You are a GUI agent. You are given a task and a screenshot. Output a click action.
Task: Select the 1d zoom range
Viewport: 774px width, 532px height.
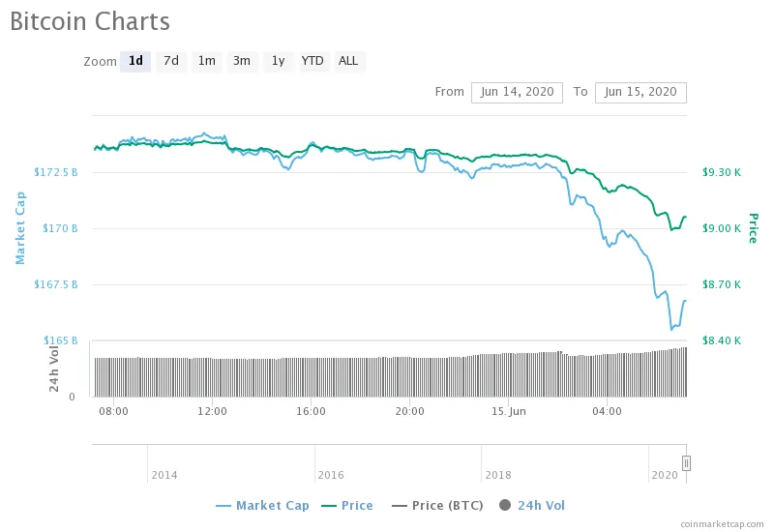[x=135, y=61]
